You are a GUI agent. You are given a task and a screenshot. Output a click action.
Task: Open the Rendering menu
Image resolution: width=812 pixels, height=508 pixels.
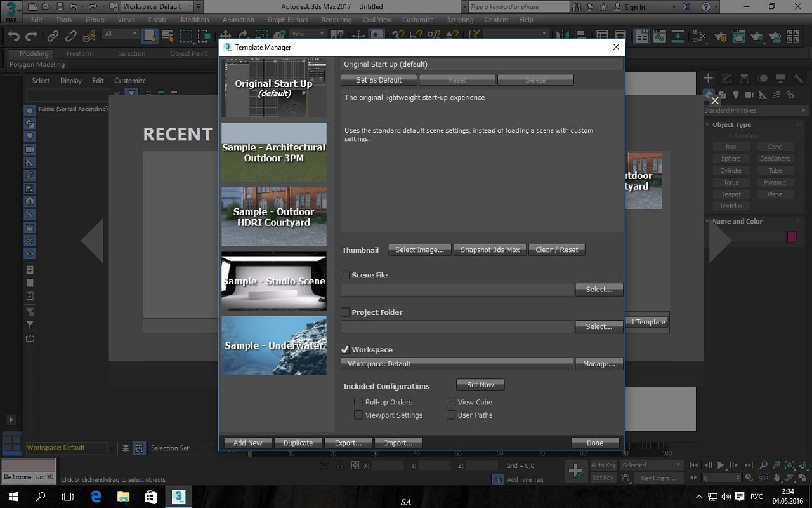[336, 20]
